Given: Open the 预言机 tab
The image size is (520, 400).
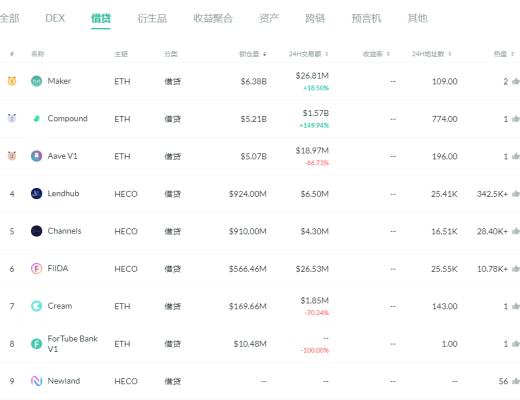Looking at the screenshot, I should 366,18.
